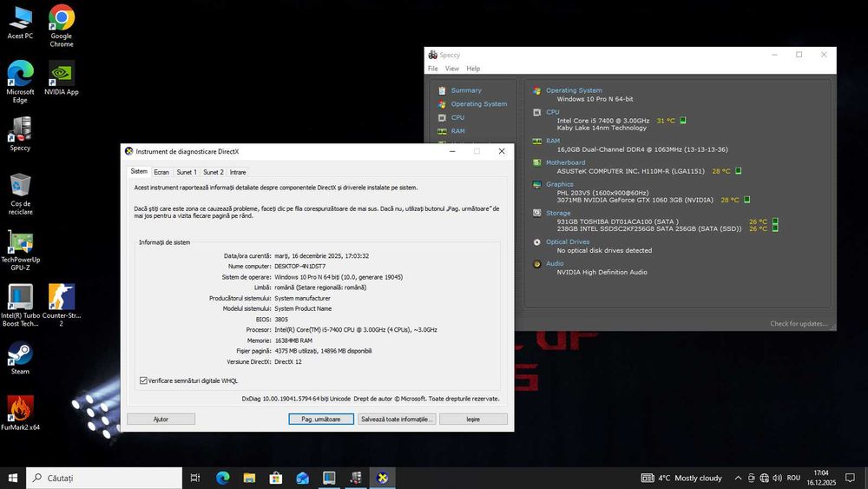Switch to DirectX dxdiag taskbar icon

click(382, 478)
